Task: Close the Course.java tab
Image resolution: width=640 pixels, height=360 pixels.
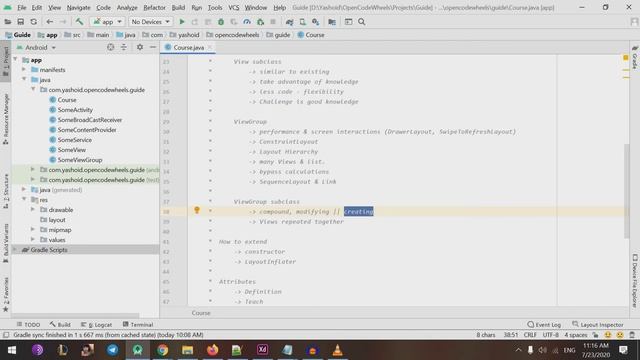Action: [210, 47]
